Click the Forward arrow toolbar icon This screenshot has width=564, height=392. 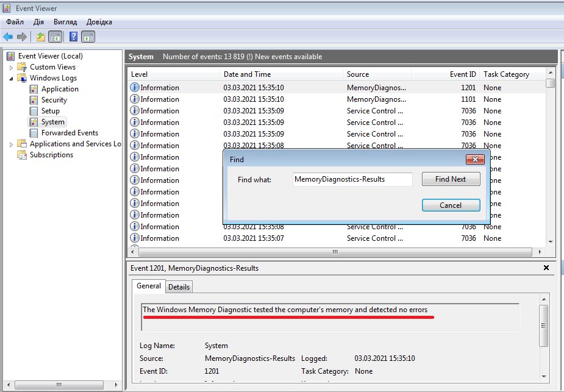[x=22, y=37]
